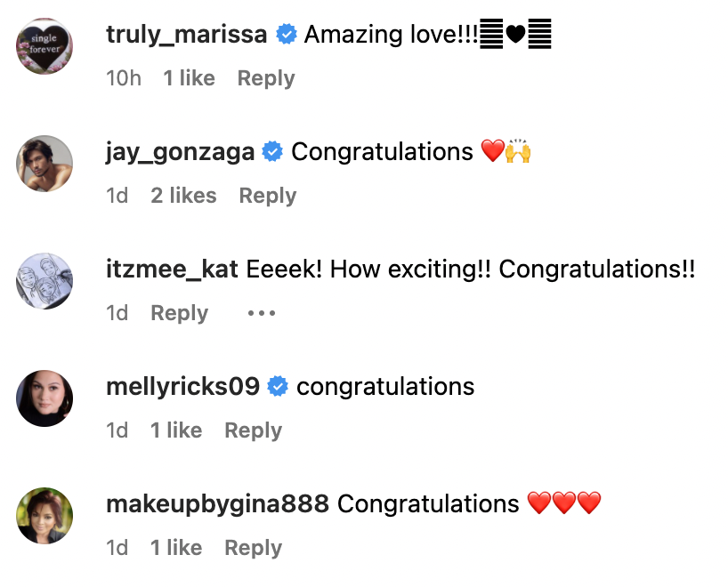Click the 10h timestamp on truly_marissa's comment
This screenshot has width=728, height=587.
(x=124, y=78)
